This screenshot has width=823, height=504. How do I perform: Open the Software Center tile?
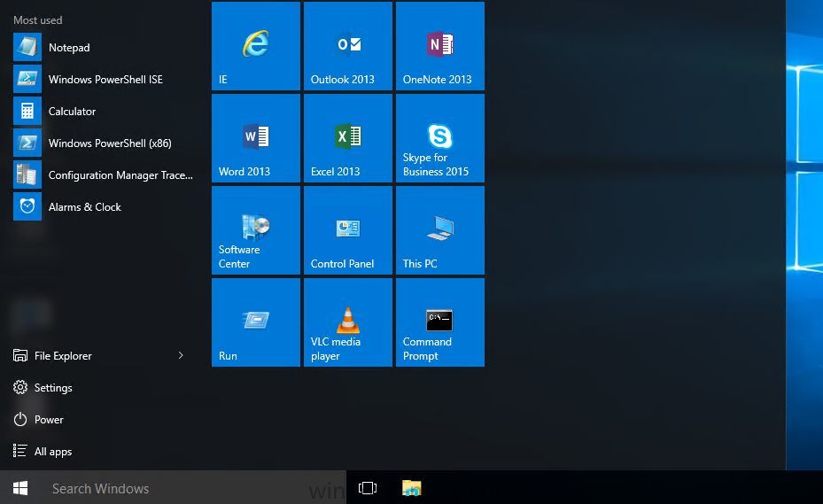256,230
